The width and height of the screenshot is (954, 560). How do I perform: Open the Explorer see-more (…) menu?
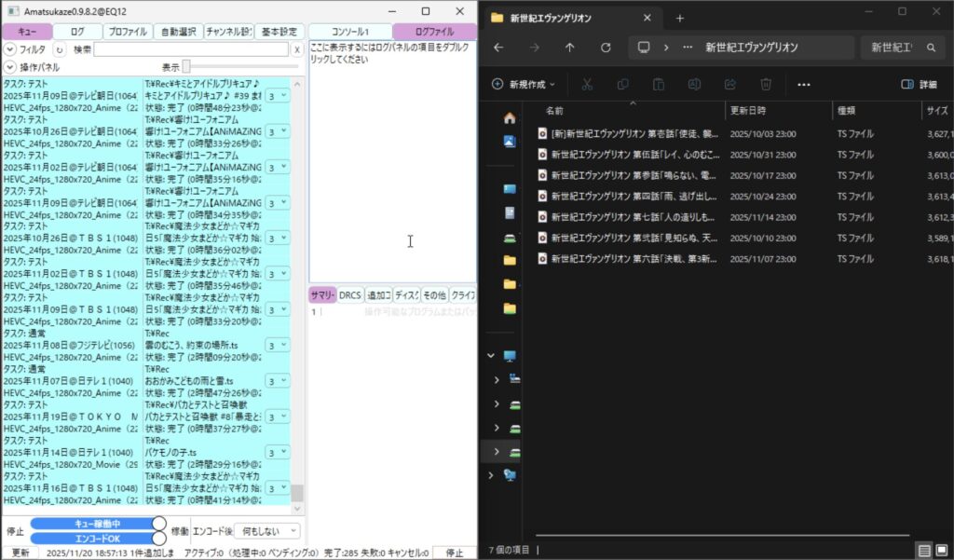click(804, 84)
